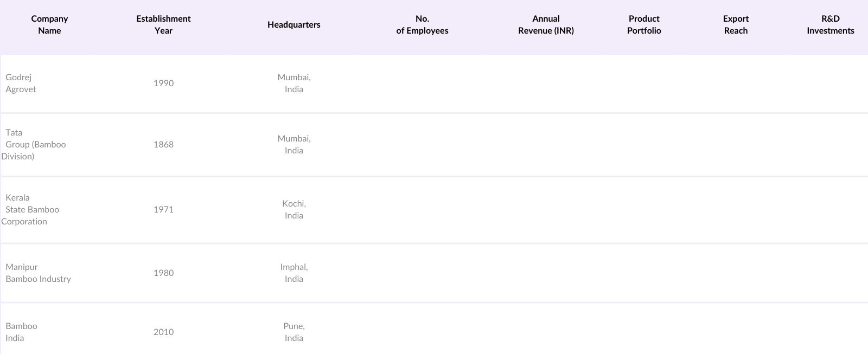Select the Export Reach column header
This screenshot has height=354, width=868.
[736, 25]
